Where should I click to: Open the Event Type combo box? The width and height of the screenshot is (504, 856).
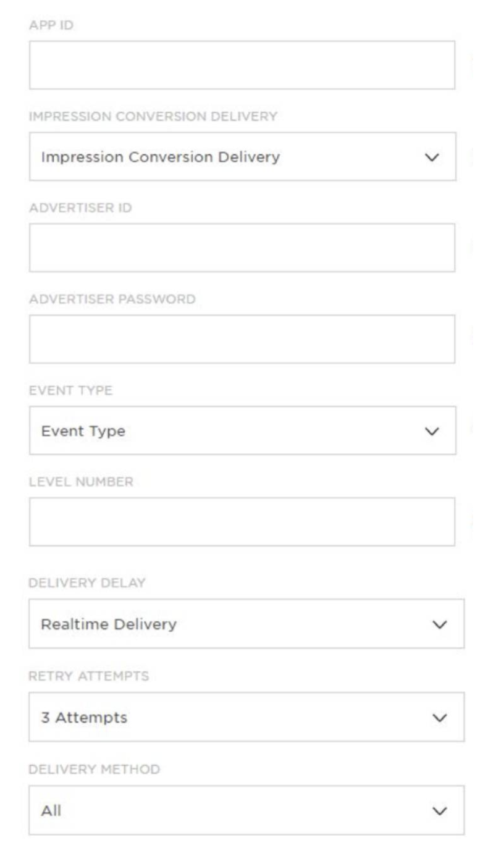click(x=242, y=431)
